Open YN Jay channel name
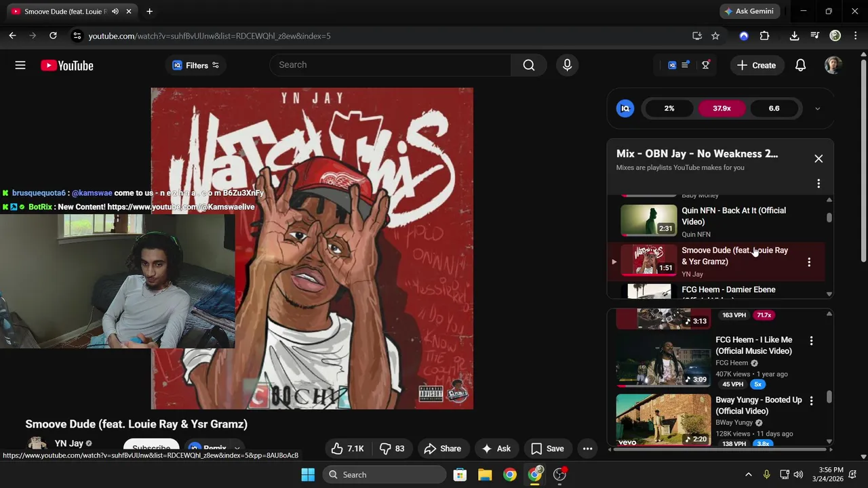The width and height of the screenshot is (868, 488). 68,443
